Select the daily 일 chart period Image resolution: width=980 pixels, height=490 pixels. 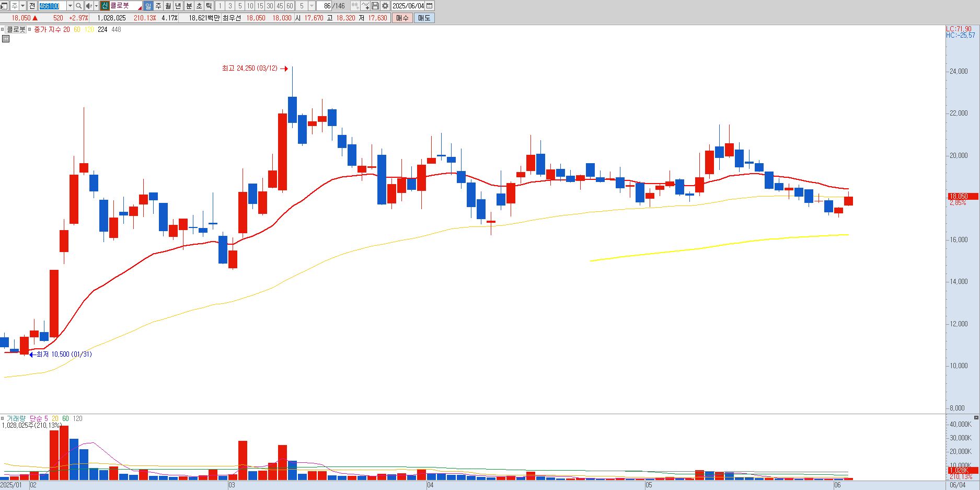148,6
